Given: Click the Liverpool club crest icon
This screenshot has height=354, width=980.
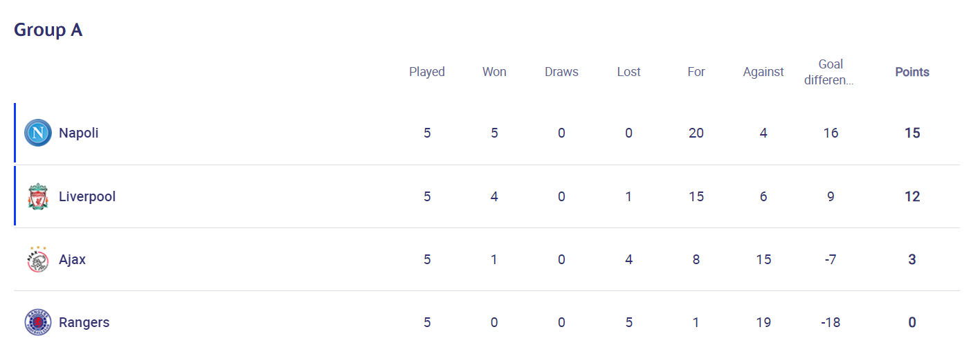Looking at the screenshot, I should 37,196.
